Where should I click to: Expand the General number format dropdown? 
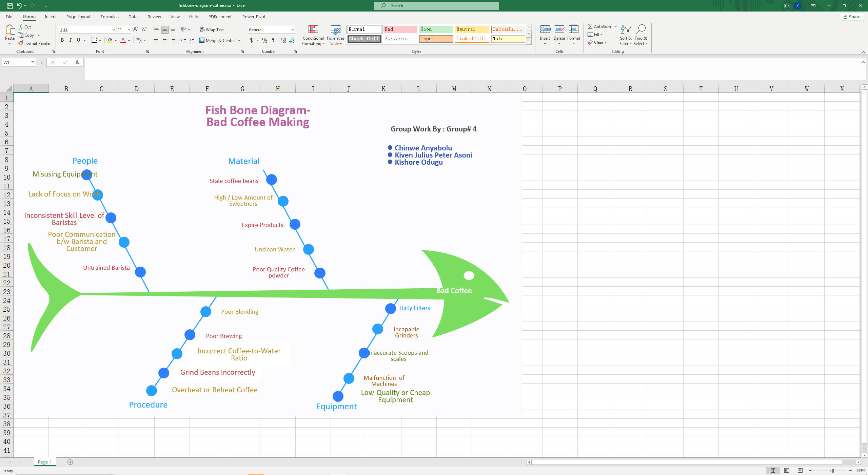click(293, 30)
